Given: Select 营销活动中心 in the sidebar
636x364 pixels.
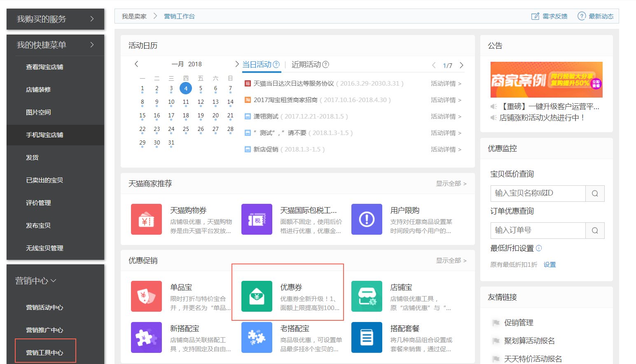Looking at the screenshot, I should pyautogui.click(x=45, y=307).
